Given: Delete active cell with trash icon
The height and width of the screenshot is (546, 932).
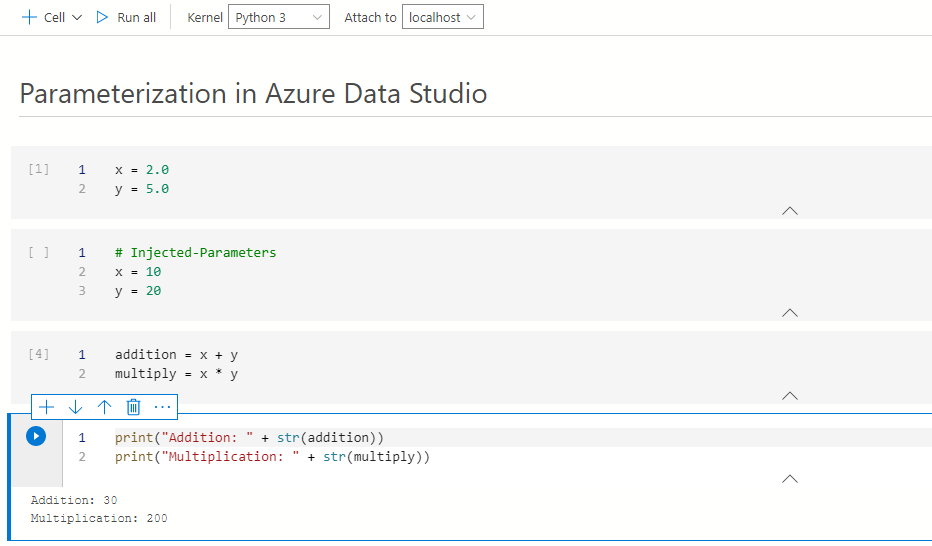Looking at the screenshot, I should (133, 407).
